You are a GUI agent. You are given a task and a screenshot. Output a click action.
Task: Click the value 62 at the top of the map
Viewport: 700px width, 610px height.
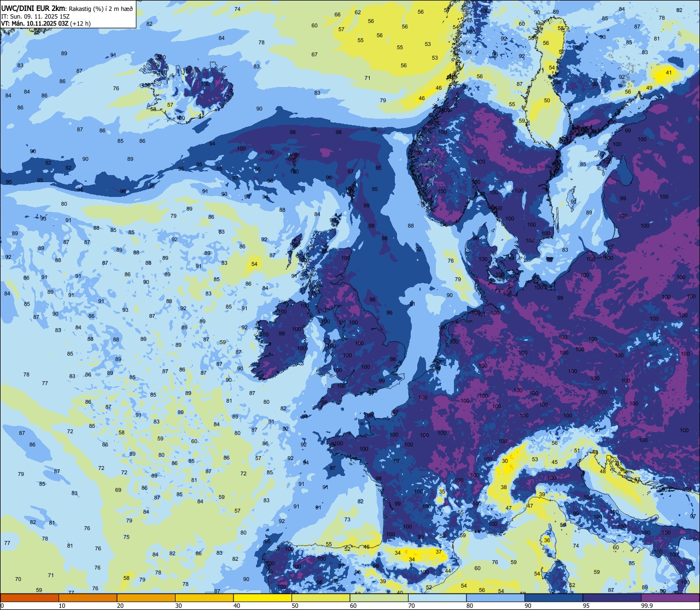click(358, 13)
